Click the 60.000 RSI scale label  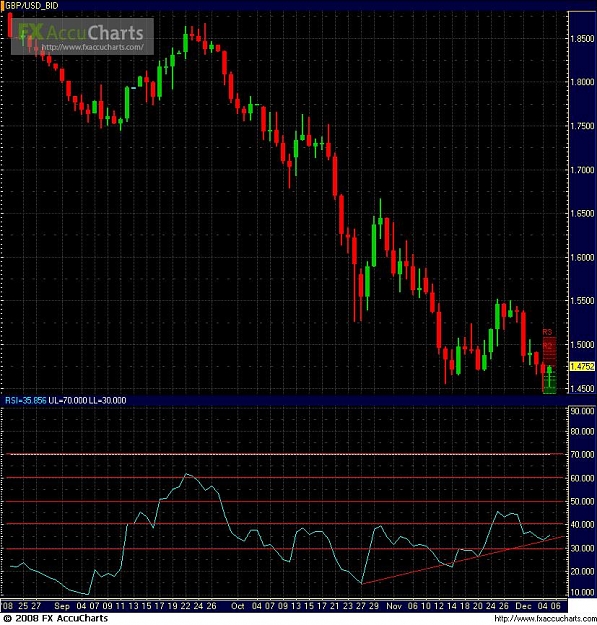coord(582,478)
